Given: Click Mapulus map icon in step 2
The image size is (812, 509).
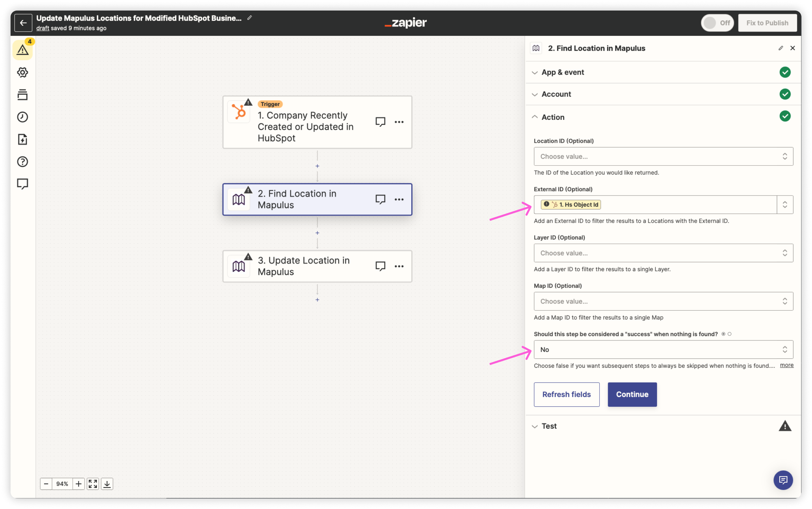Looking at the screenshot, I should point(239,200).
